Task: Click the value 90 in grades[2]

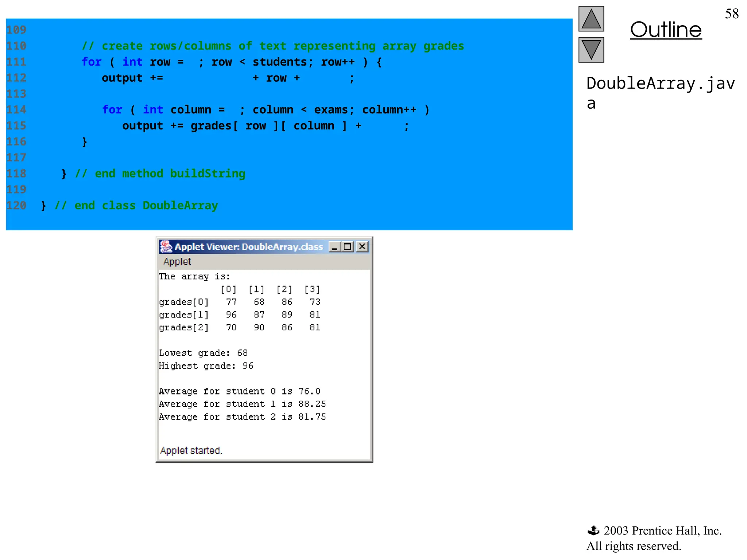Action: pos(259,328)
